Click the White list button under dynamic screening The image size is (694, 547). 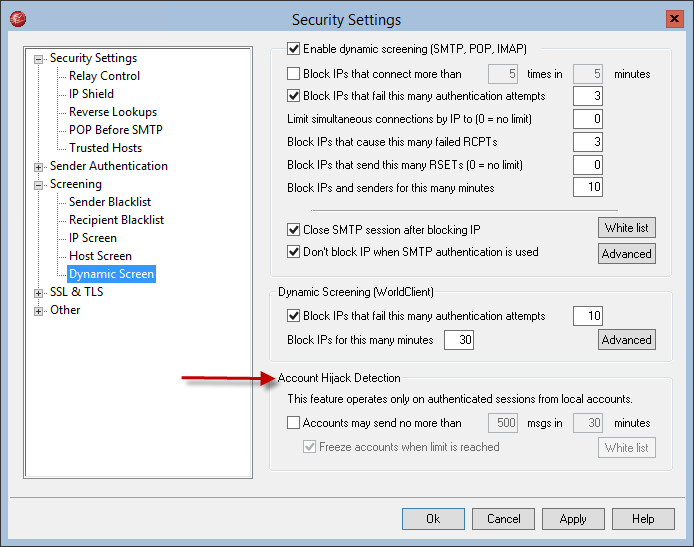pos(627,227)
